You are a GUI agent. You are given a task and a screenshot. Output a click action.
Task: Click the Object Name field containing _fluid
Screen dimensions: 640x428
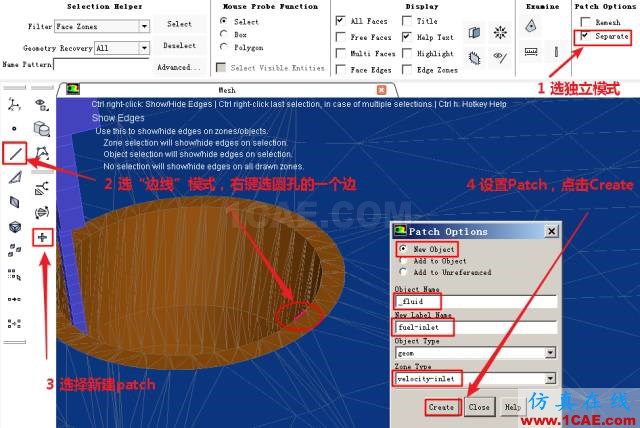click(476, 301)
